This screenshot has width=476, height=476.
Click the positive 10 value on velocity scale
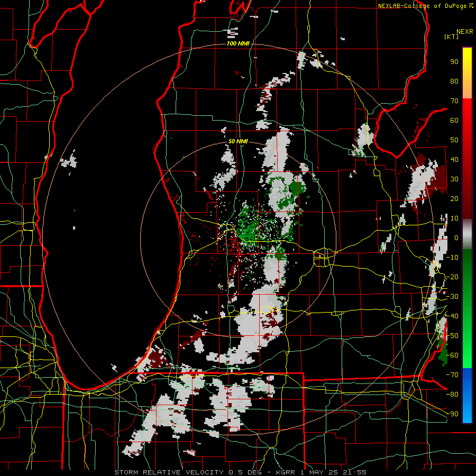tap(454, 218)
